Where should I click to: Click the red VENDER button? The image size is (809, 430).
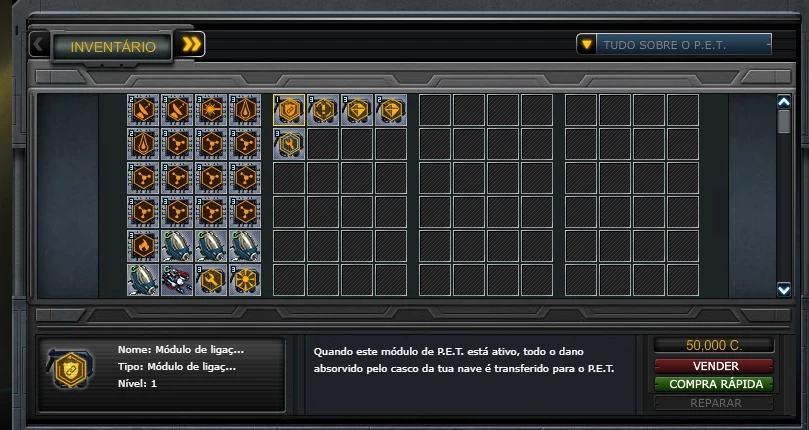click(714, 366)
